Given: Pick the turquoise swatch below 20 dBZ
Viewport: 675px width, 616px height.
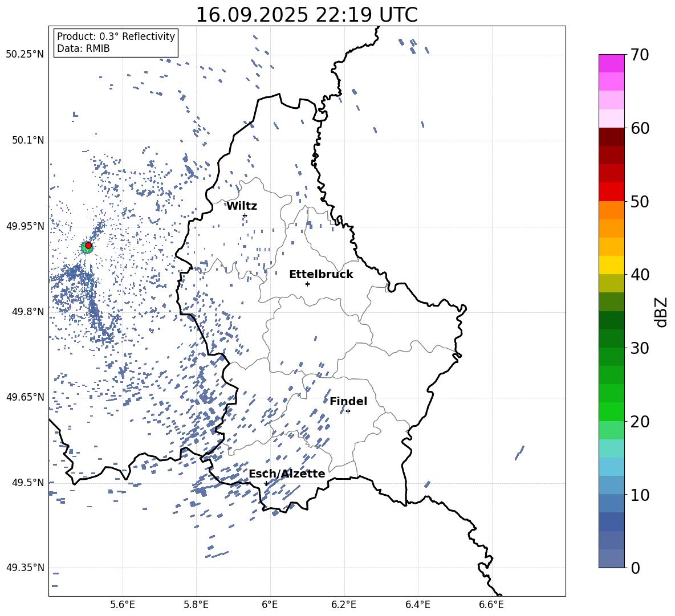Looking at the screenshot, I should pyautogui.click(x=612, y=448).
